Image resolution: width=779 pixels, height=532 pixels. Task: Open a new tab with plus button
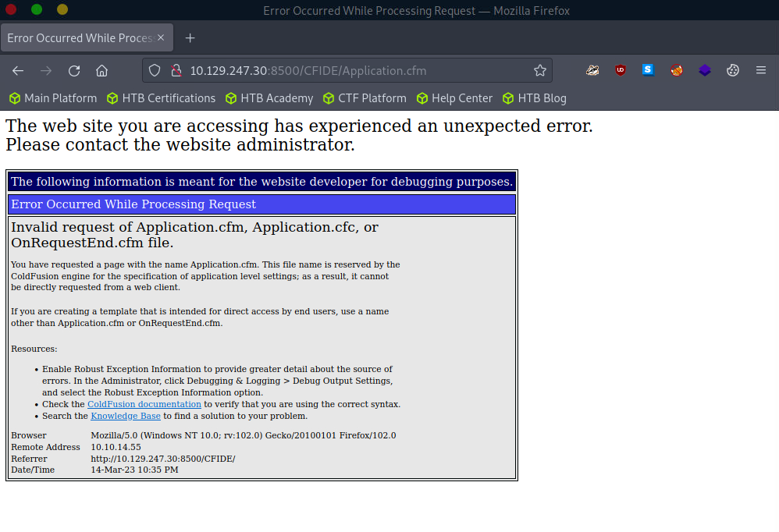click(x=190, y=38)
